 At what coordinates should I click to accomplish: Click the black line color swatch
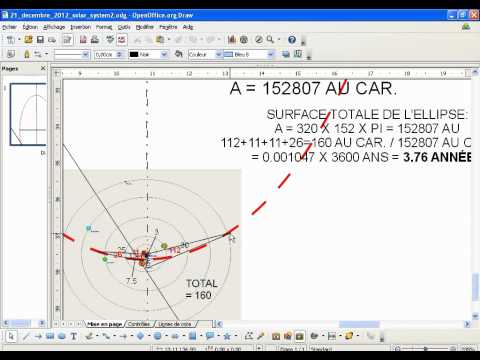tap(134, 54)
